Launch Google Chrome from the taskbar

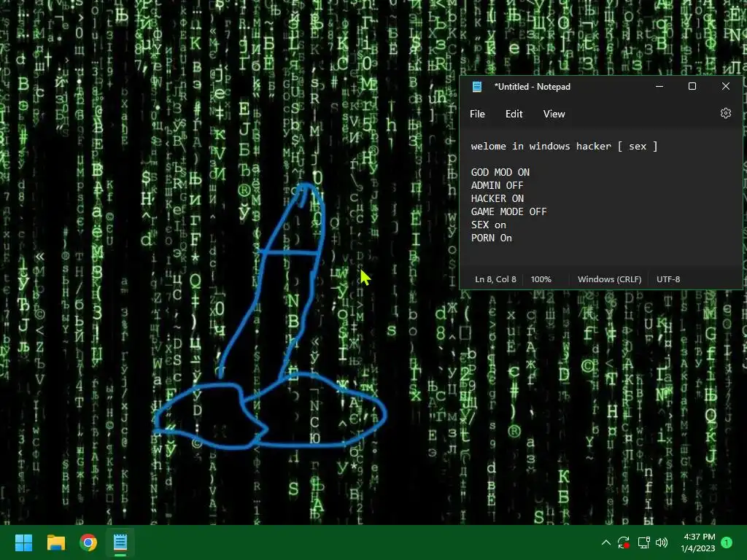[x=88, y=542]
